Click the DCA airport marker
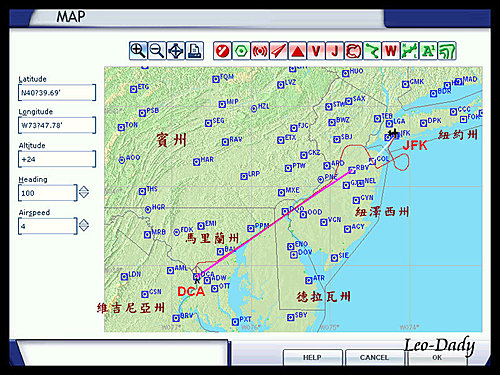 pyautogui.click(x=197, y=276)
